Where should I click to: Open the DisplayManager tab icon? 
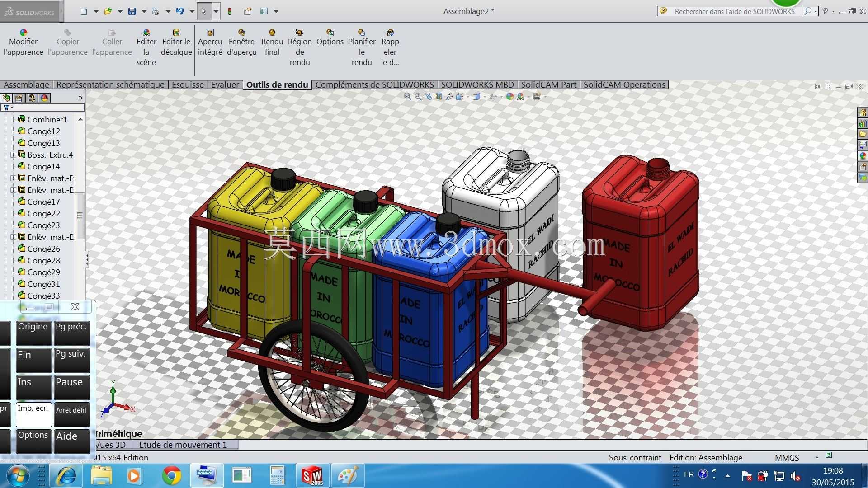[x=44, y=98]
